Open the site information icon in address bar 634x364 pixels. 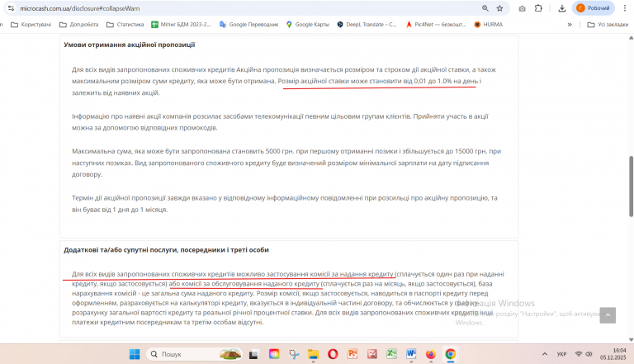11,8
